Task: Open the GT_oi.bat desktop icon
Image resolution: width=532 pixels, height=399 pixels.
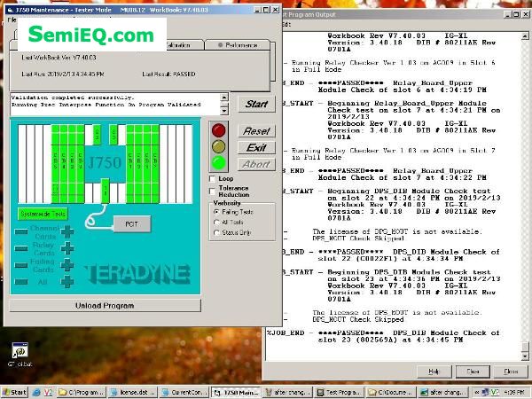Action: (x=20, y=355)
